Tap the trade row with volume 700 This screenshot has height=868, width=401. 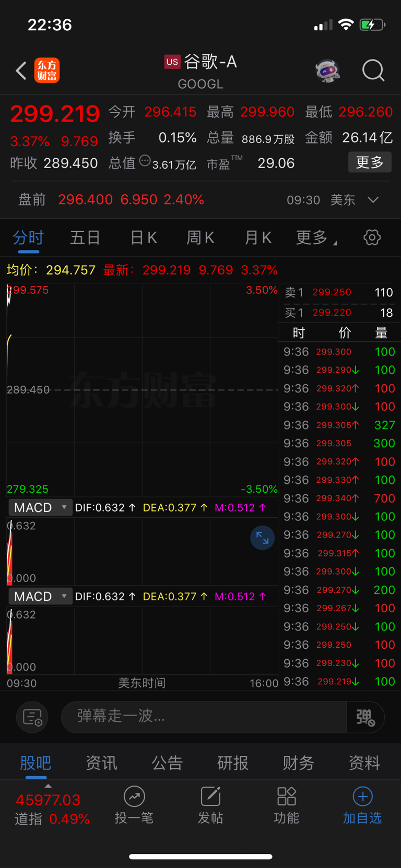pyautogui.click(x=339, y=498)
